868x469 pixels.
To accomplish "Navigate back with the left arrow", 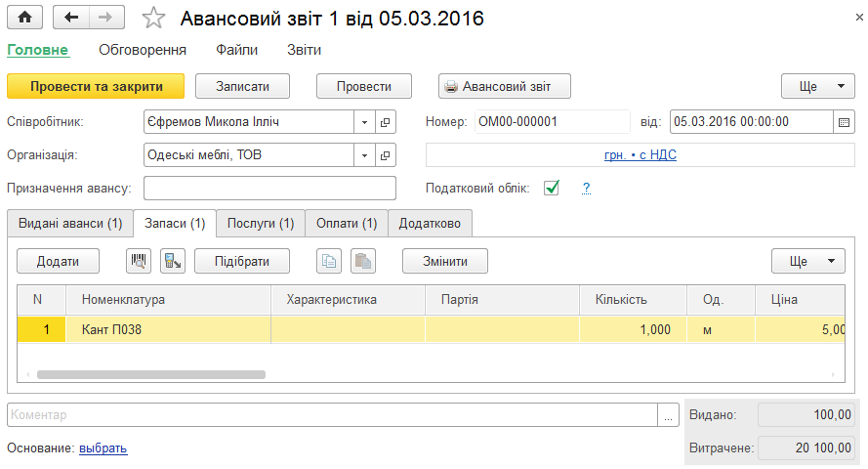I will (x=71, y=18).
